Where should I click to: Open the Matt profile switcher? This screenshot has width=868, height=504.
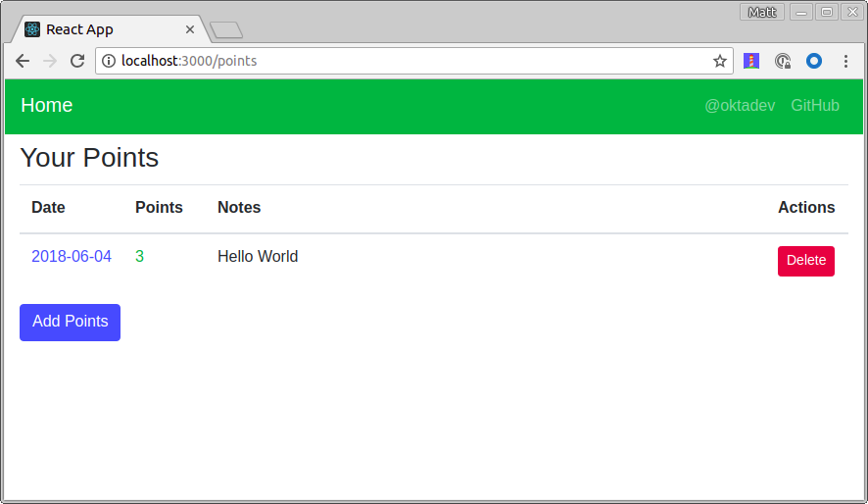[x=762, y=12]
